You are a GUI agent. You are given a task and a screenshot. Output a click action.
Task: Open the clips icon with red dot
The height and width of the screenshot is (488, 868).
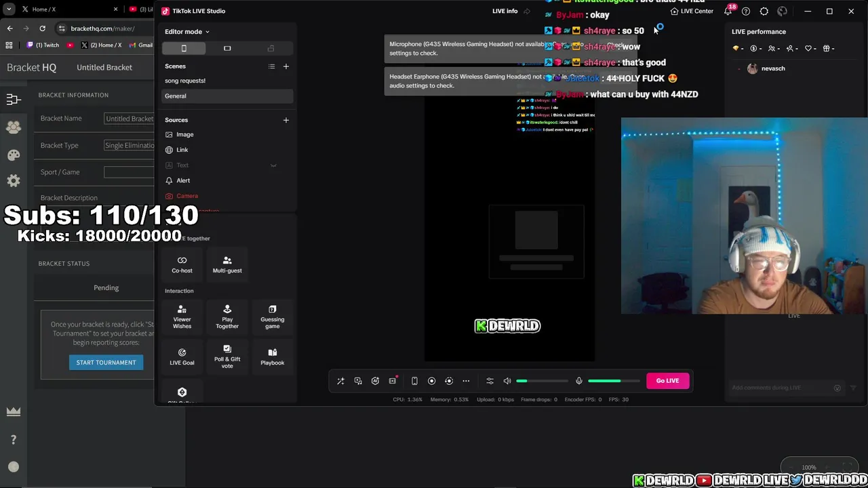point(393,381)
